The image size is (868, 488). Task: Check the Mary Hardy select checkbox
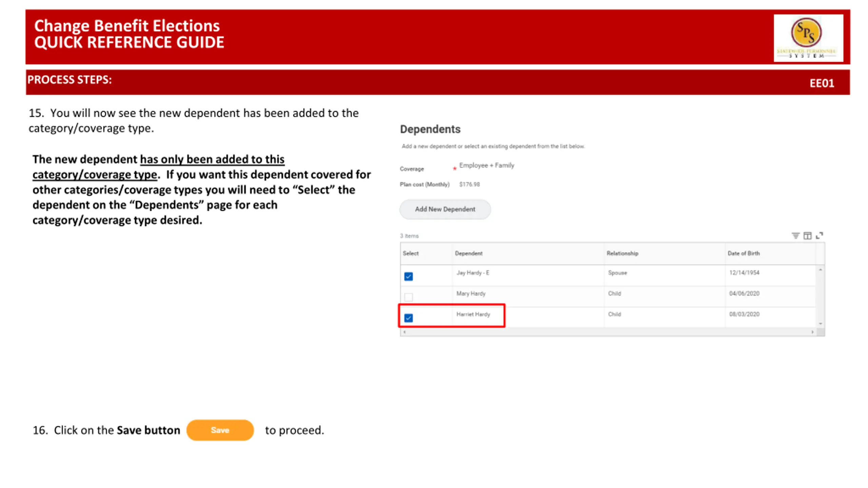coord(409,297)
